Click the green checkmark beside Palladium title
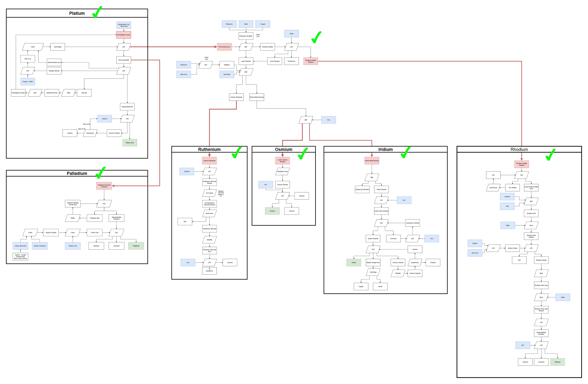Screen dimensions: 588x384 [100, 173]
